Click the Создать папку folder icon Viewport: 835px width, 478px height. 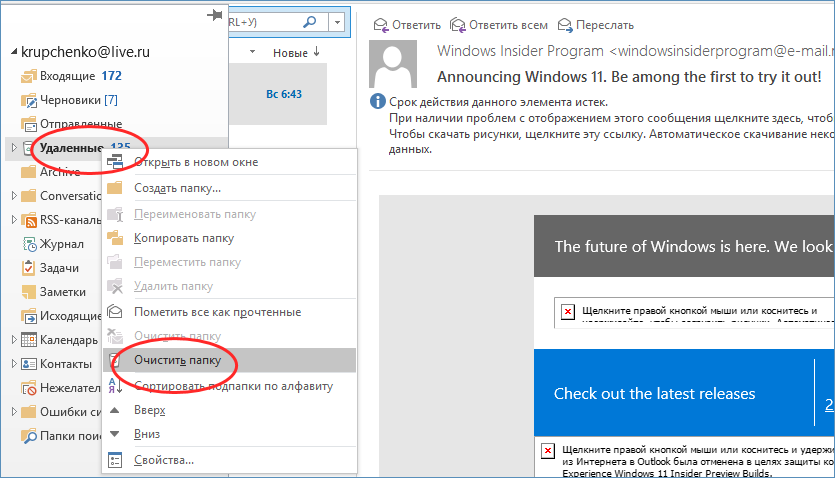pos(115,188)
